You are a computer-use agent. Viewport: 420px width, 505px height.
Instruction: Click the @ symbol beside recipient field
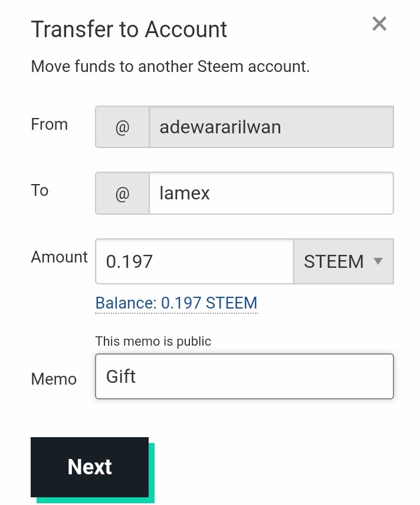(122, 193)
